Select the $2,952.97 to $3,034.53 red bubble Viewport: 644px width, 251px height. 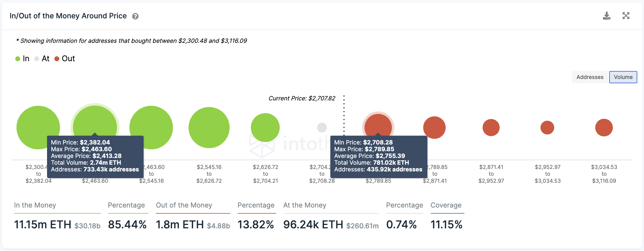point(547,128)
